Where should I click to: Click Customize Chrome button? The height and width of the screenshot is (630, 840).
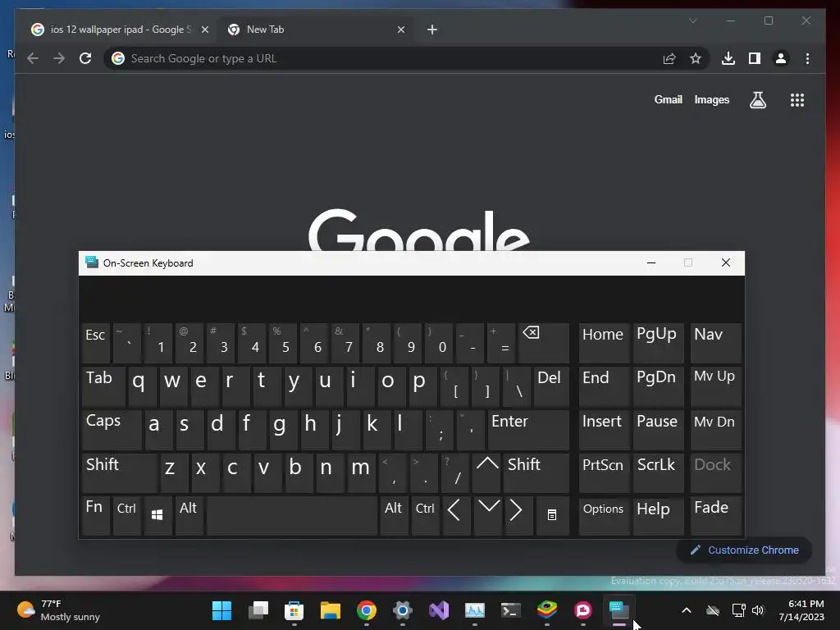(744, 550)
